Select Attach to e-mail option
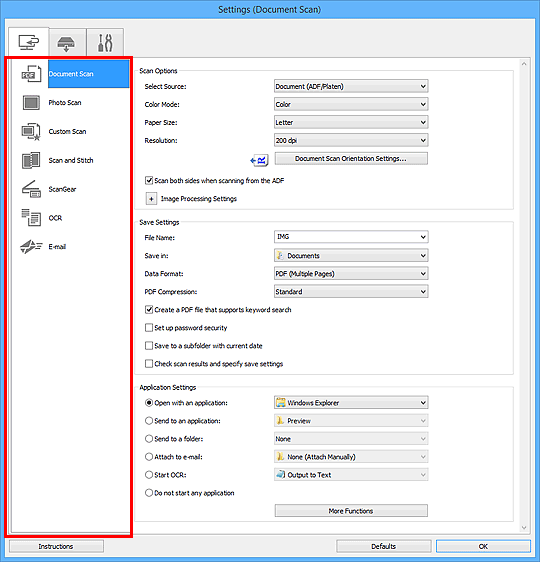The height and width of the screenshot is (562, 540). pos(149,457)
